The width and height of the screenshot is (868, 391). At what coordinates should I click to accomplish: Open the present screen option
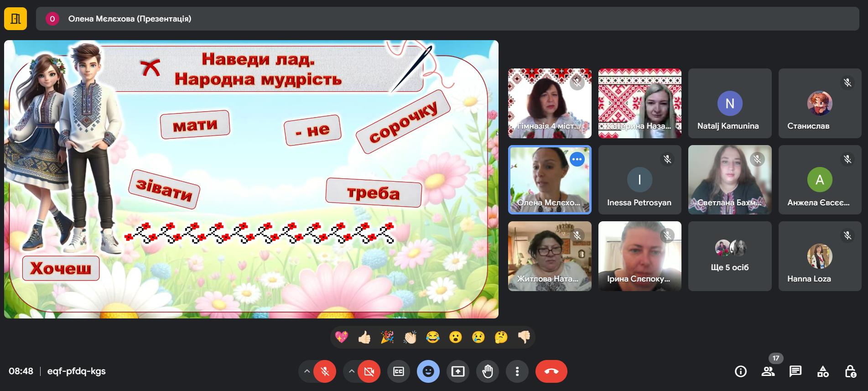[457, 371]
